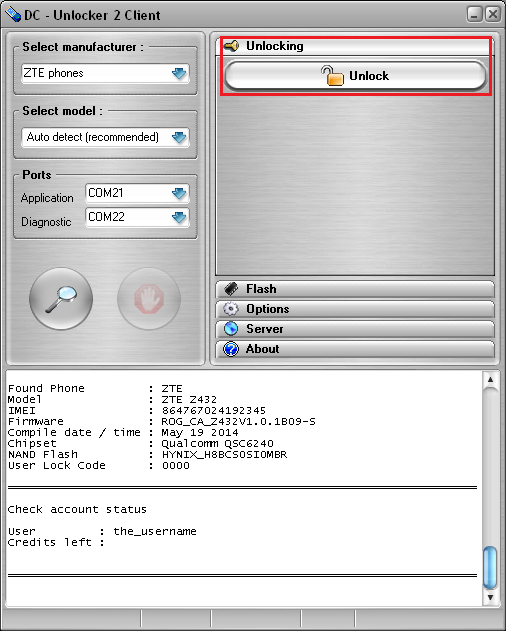Click the gear icon next to Options
506x631 pixels.
(x=231, y=309)
